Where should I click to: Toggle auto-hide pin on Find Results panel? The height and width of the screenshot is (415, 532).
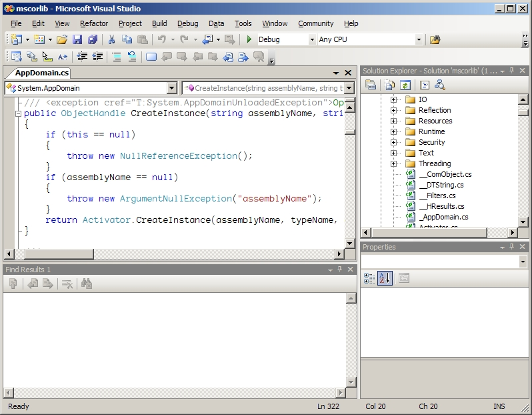(x=340, y=269)
